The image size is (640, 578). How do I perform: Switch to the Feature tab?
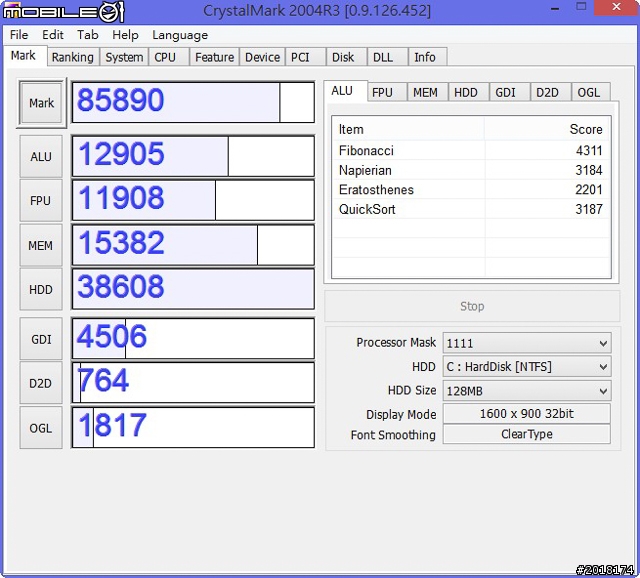[x=214, y=57]
